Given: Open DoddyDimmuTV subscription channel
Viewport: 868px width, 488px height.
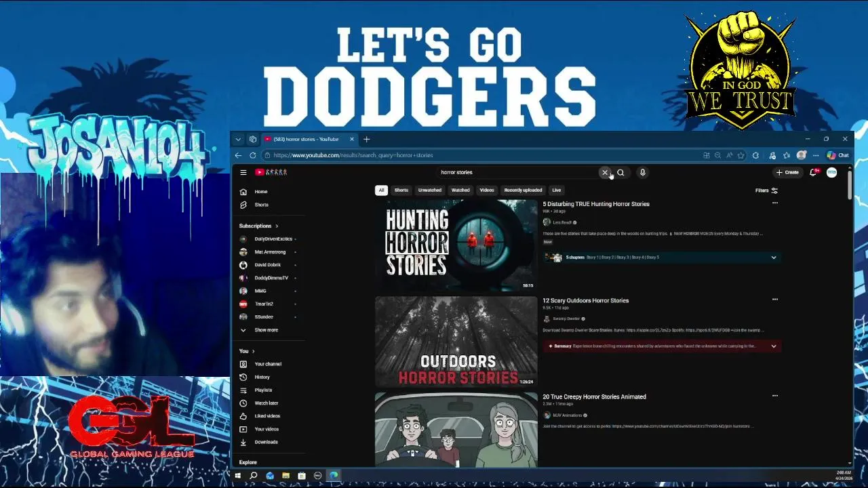Looking at the screenshot, I should coord(270,278).
